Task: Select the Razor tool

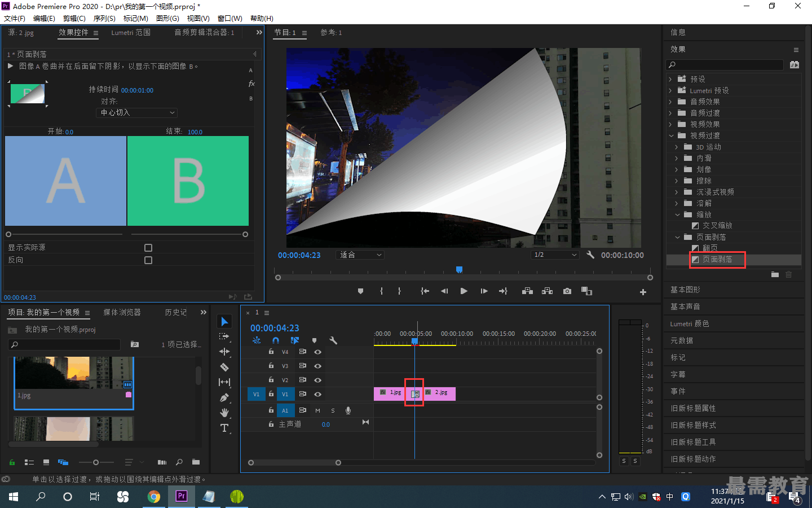Action: pyautogui.click(x=224, y=367)
